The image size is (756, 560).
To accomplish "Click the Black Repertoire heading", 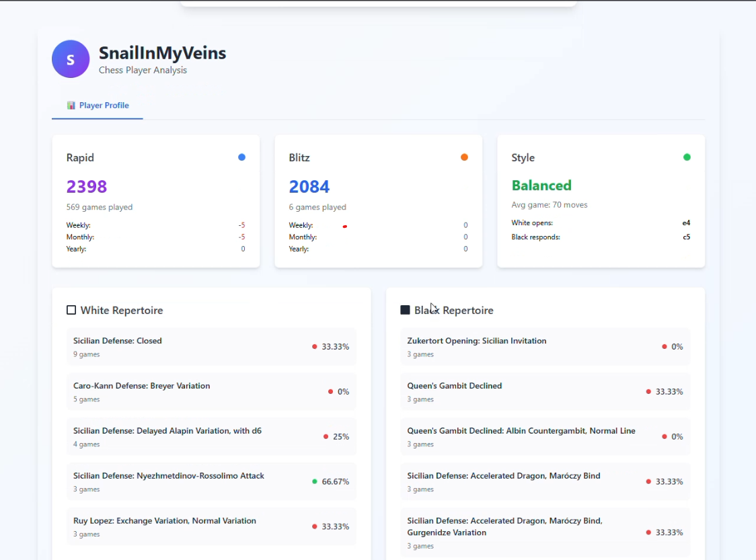I will [x=454, y=311].
